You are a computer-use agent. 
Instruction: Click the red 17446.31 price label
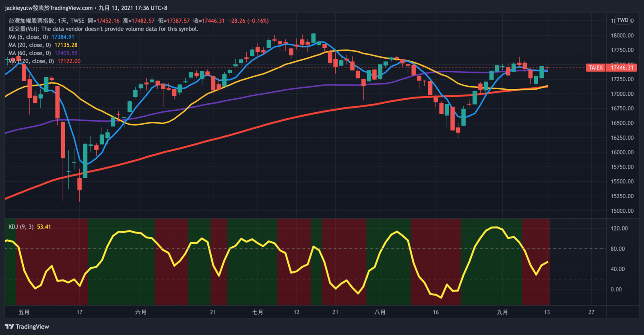[x=622, y=68]
